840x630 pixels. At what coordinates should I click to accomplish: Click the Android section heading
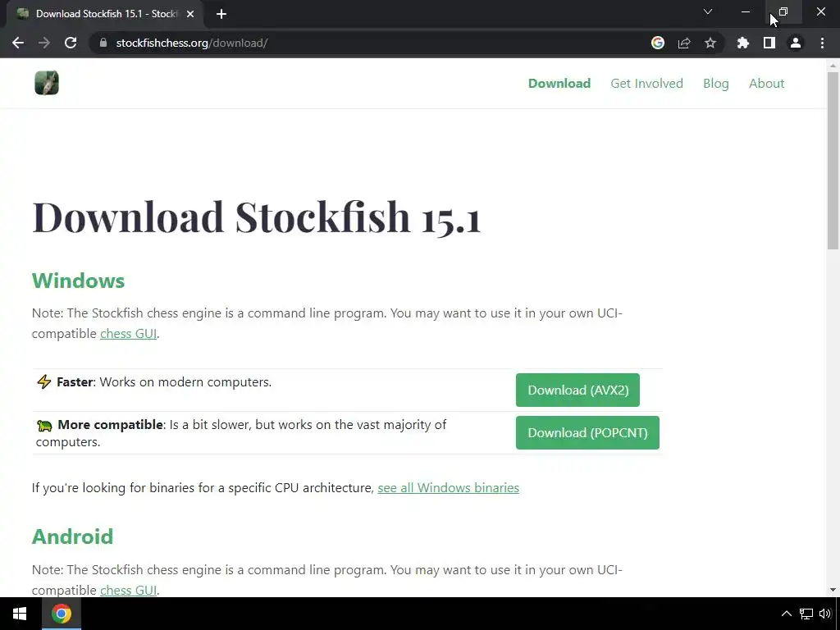point(72,536)
